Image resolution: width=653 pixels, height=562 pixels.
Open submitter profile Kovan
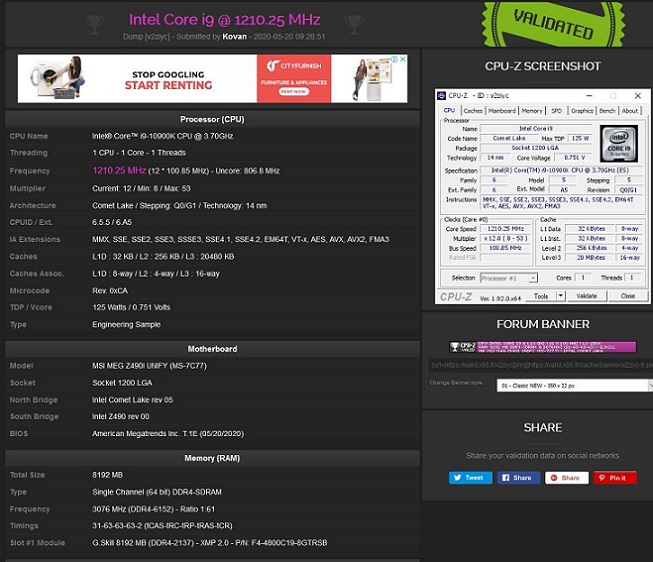click(x=234, y=37)
